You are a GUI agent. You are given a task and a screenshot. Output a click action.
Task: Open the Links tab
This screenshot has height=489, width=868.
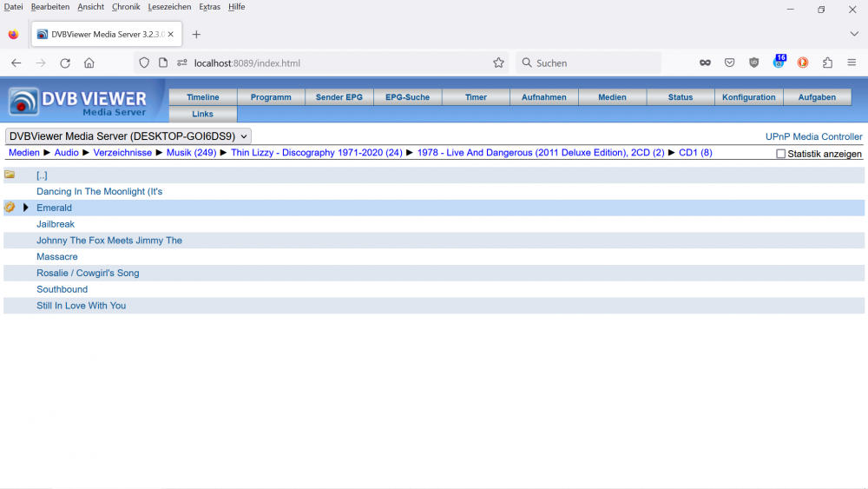point(202,114)
